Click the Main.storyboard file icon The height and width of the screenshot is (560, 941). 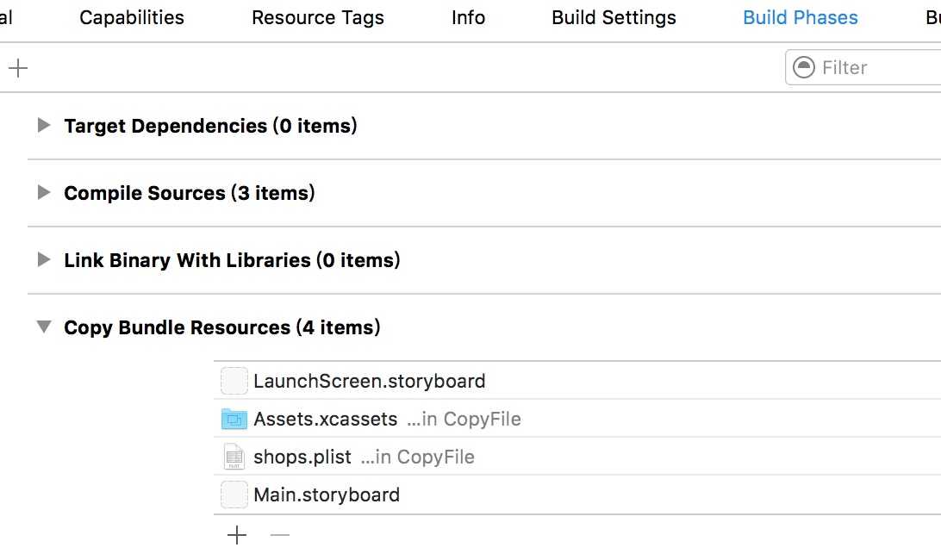(234, 495)
